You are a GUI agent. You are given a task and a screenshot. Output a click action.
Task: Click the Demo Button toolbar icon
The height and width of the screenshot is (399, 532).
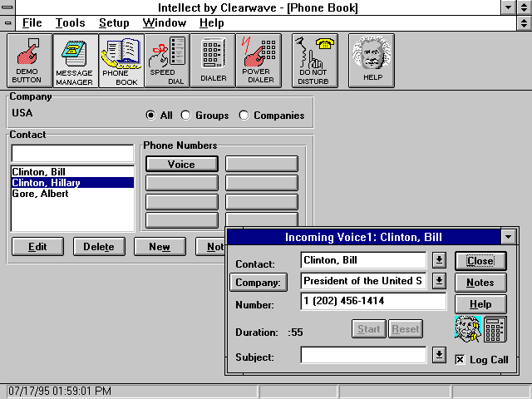[x=27, y=61]
